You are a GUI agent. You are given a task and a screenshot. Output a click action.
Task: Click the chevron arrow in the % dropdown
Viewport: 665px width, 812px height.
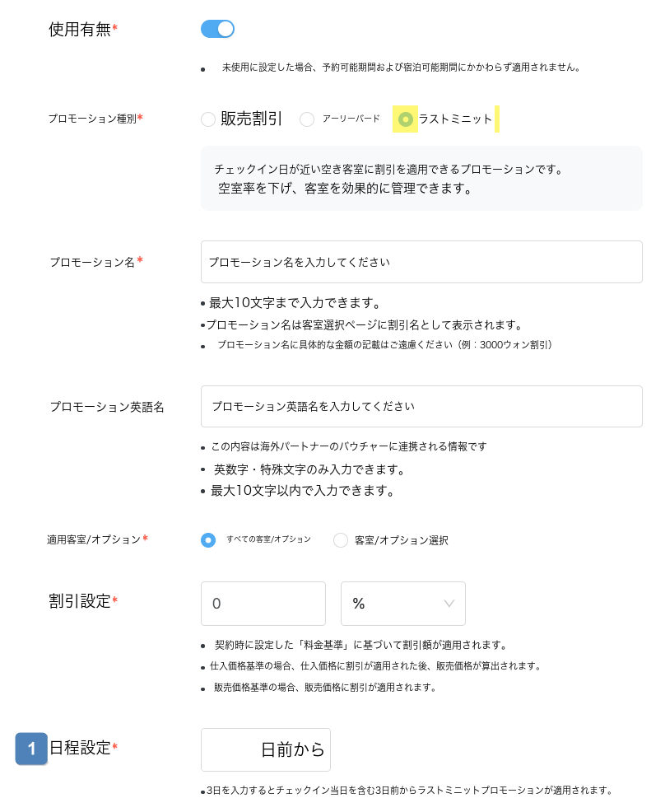pos(449,604)
